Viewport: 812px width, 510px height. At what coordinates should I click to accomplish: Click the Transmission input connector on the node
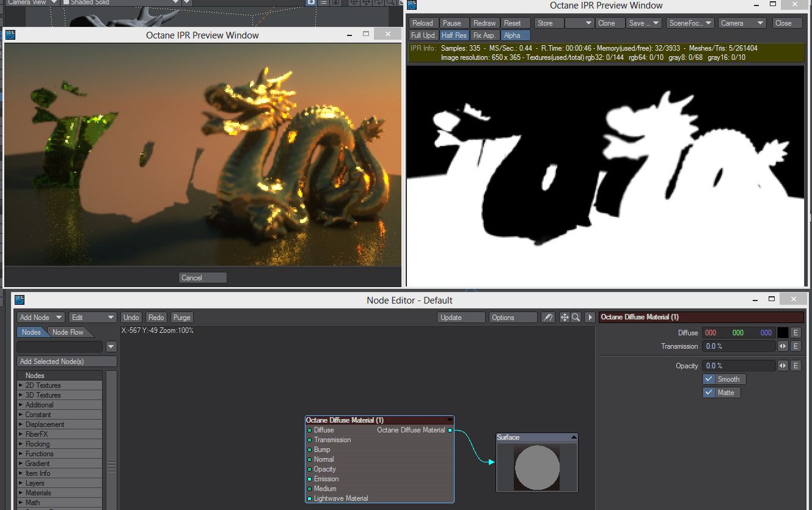[310, 440]
